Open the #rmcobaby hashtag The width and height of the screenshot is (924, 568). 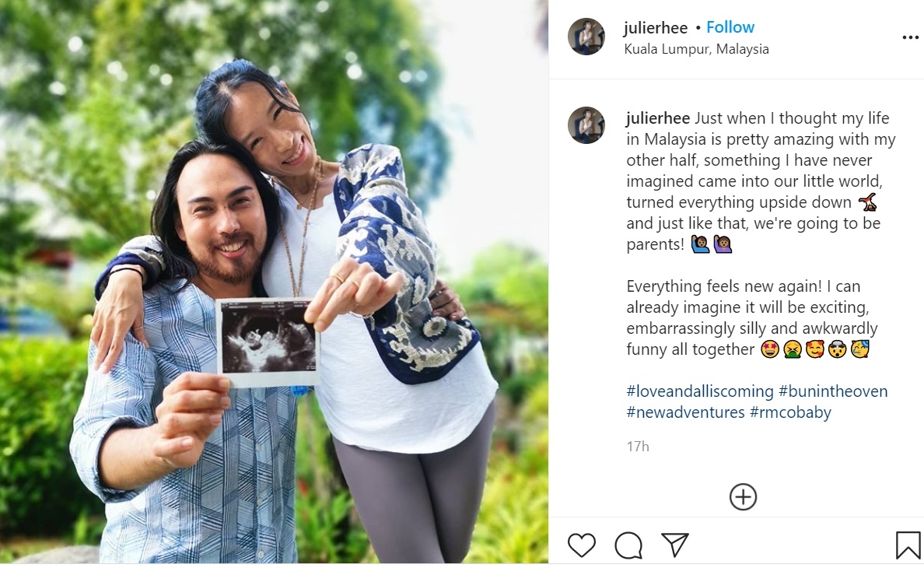pyautogui.click(x=790, y=412)
